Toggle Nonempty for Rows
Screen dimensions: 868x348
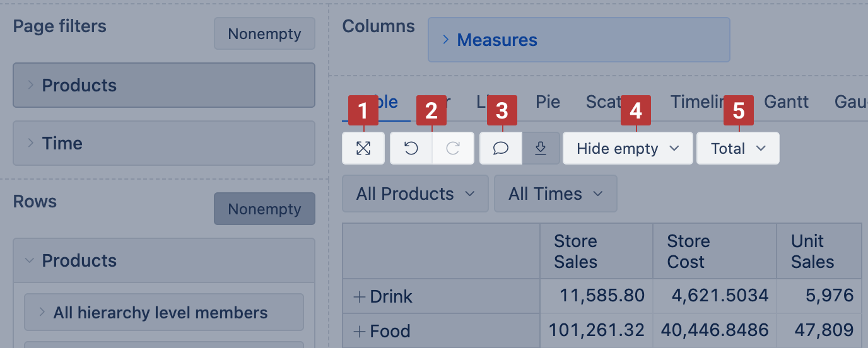264,209
